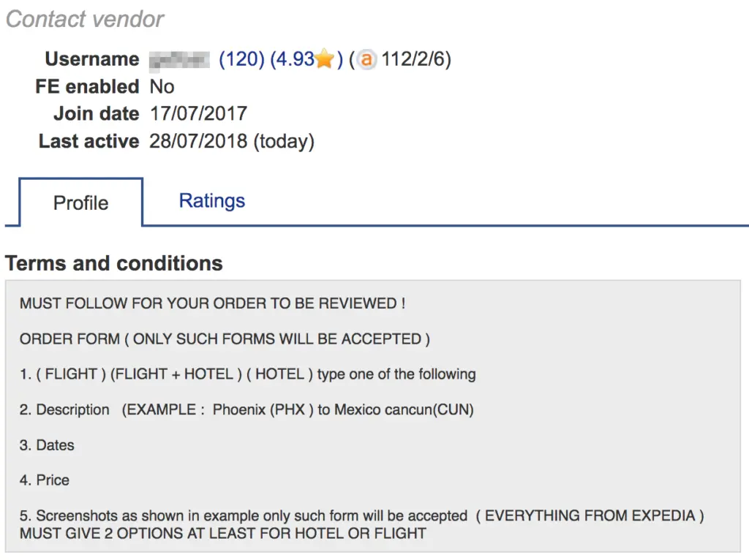The image size is (749, 560).
Task: Click the 'MUST GIVE 2 OPTIONS' line
Action: pyautogui.click(x=222, y=533)
